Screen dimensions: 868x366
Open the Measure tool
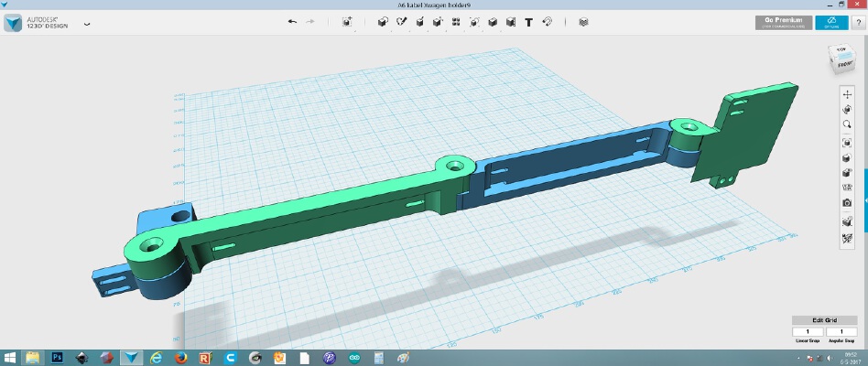[510, 22]
